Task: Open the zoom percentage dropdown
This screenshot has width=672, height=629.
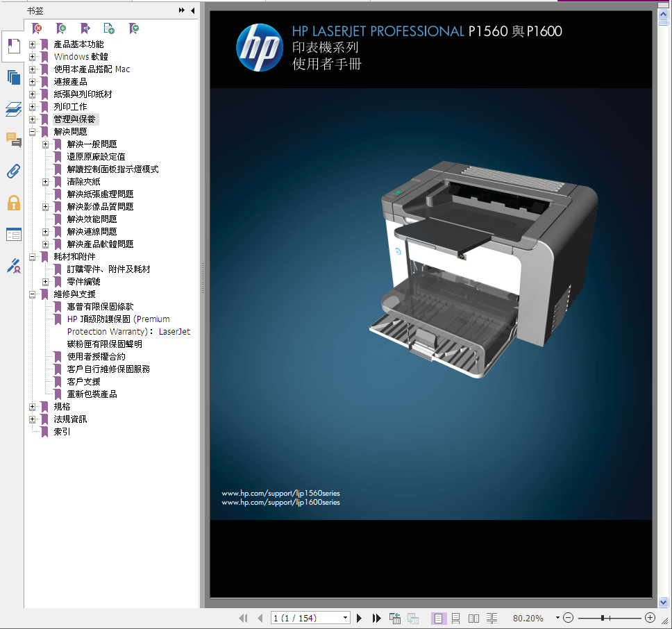Action: 557,617
